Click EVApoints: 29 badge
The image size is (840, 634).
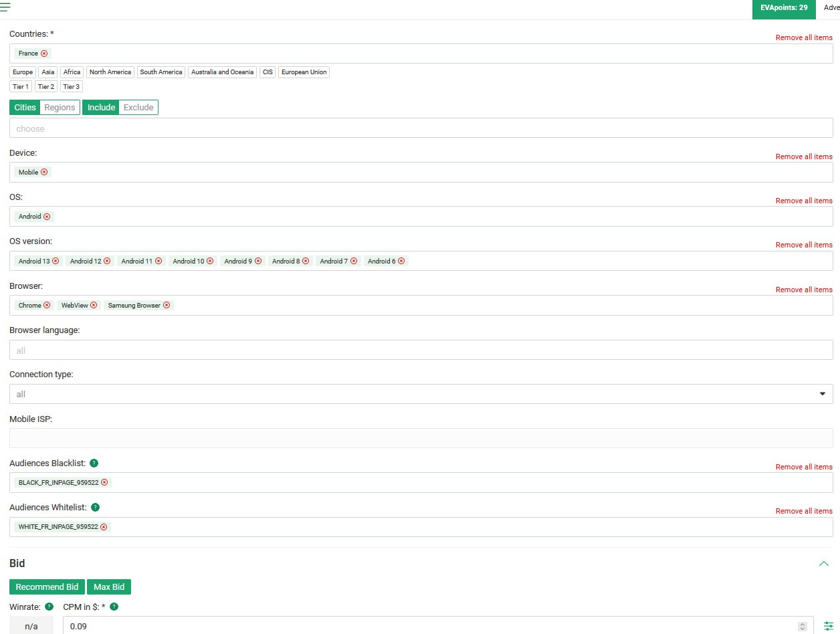tap(784, 8)
